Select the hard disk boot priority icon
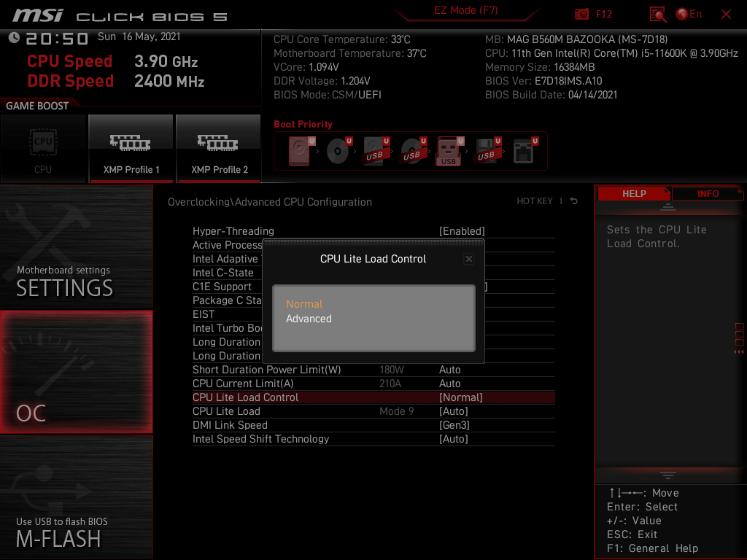747x560 pixels. [301, 151]
